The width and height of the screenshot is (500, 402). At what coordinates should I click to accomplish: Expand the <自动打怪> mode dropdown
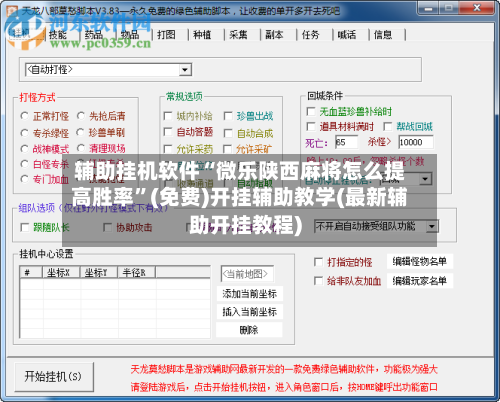tap(185, 70)
